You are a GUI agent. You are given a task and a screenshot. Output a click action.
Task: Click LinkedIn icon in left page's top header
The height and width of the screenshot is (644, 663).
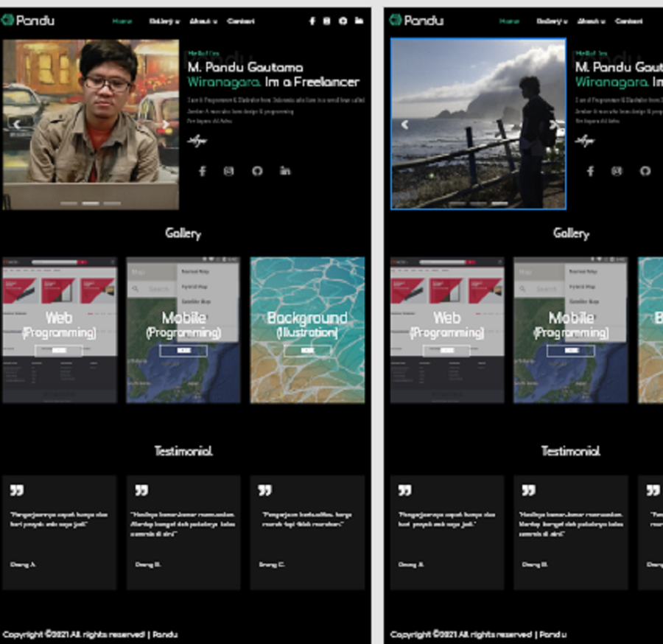click(x=359, y=21)
